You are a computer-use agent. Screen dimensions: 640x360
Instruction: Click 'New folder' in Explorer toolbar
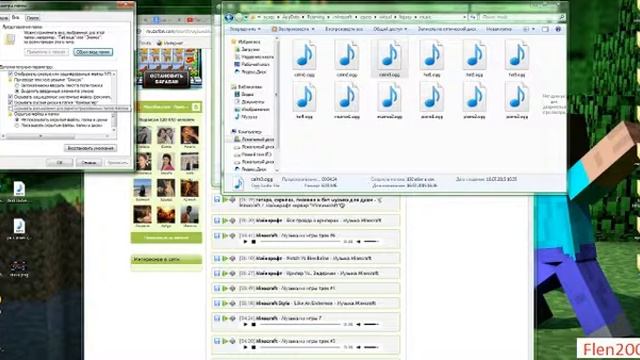pyautogui.click(x=499, y=29)
